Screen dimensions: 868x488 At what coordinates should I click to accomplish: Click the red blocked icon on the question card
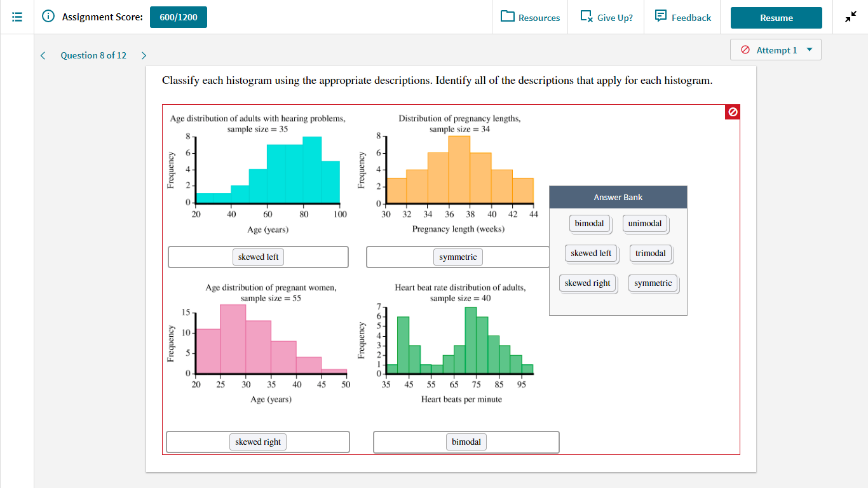coord(732,111)
